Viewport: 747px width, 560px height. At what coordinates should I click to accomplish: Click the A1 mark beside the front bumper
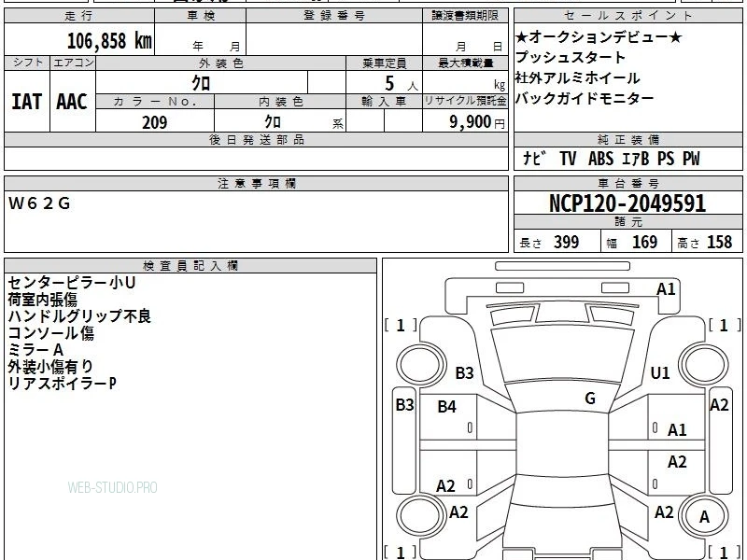pos(666,289)
